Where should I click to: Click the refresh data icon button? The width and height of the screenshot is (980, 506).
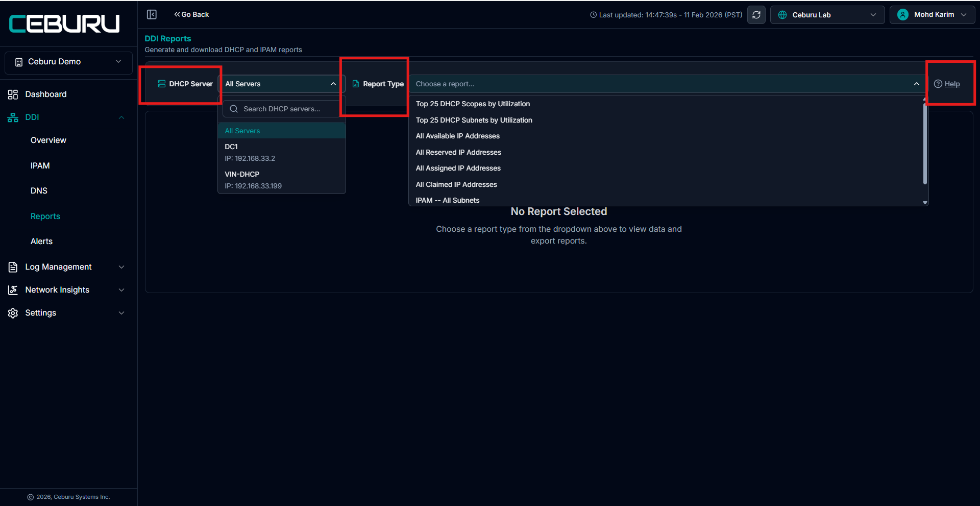[x=756, y=15]
